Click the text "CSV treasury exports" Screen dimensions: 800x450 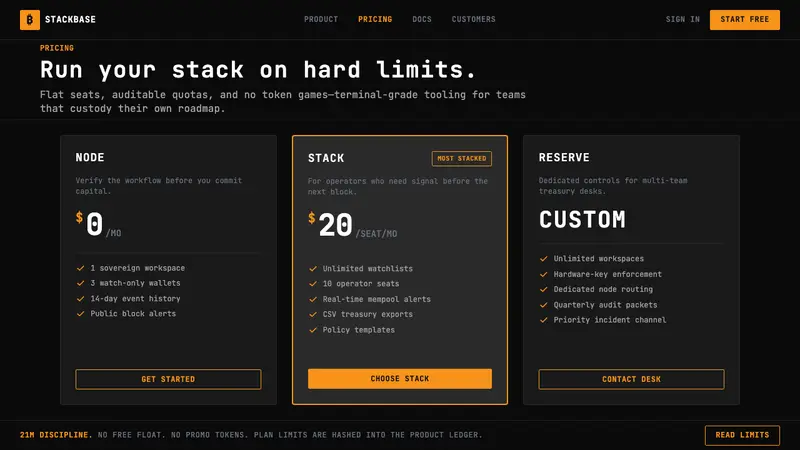[x=368, y=314]
